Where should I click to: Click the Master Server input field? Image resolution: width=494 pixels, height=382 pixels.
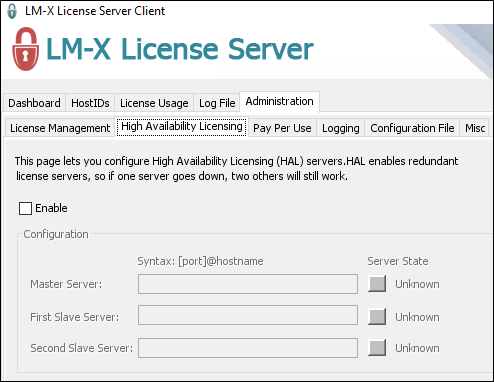tap(248, 284)
